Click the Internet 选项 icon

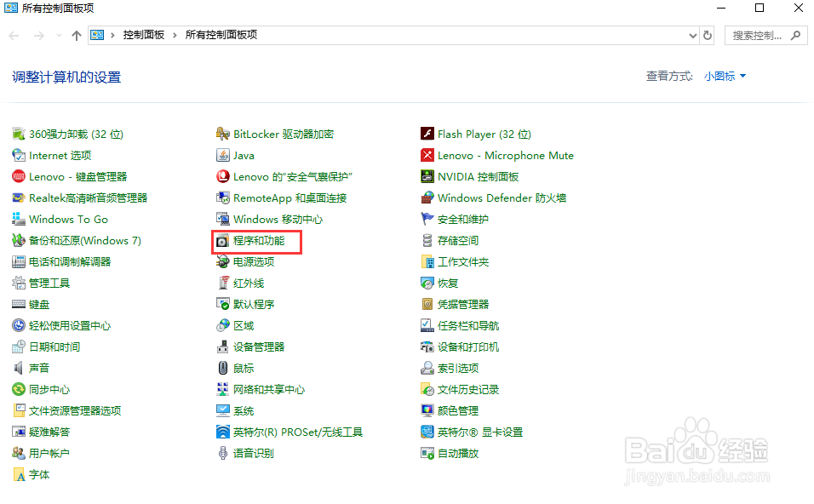(x=19, y=155)
